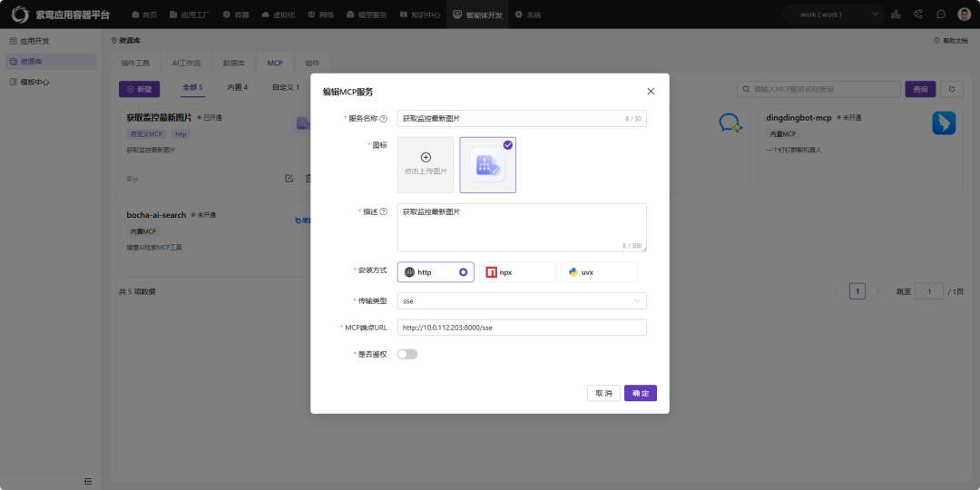Close the 编辑MCP服务 dialog with X

pos(651,92)
